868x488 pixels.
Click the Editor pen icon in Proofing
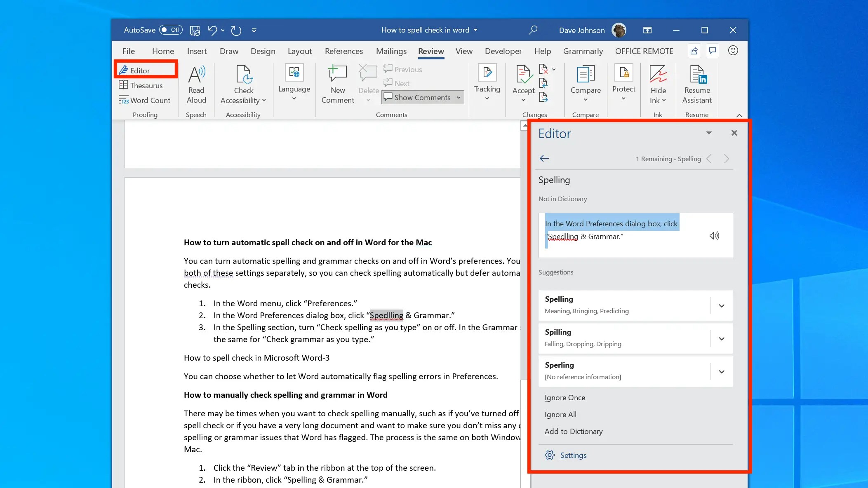pos(123,70)
